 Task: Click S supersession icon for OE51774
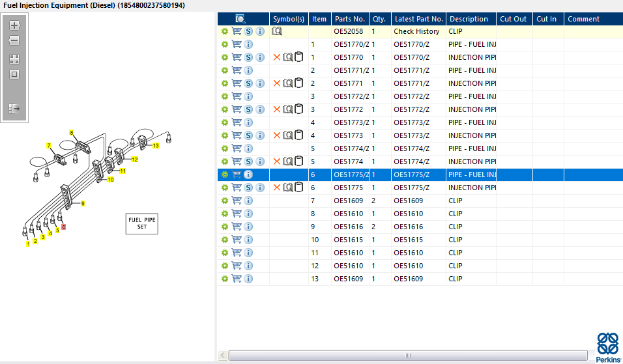248,161
